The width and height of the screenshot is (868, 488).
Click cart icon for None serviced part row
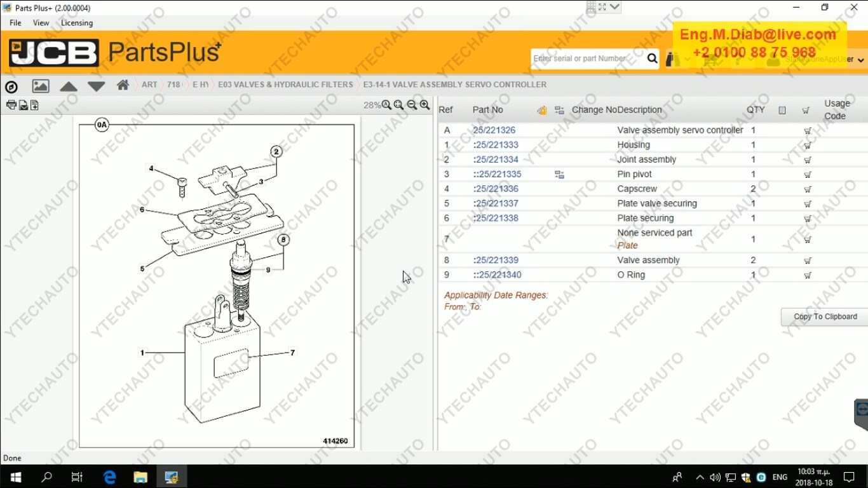pyautogui.click(x=808, y=240)
